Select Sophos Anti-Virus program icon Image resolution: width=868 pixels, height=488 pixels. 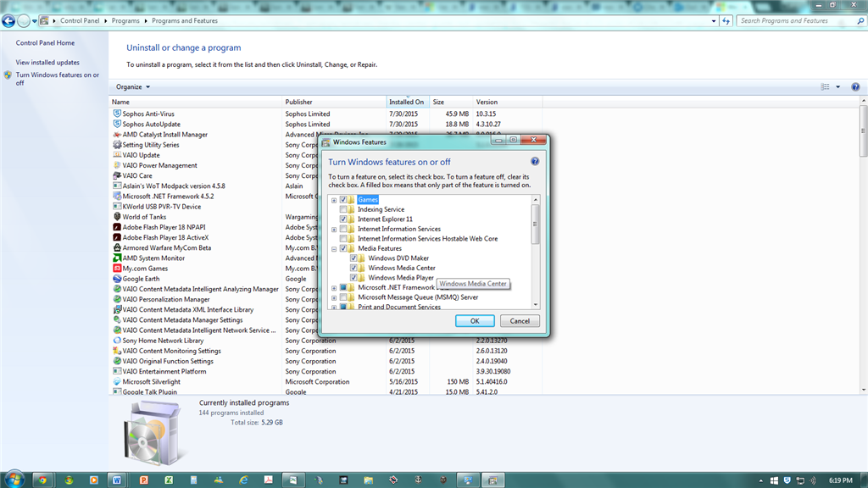(x=117, y=114)
